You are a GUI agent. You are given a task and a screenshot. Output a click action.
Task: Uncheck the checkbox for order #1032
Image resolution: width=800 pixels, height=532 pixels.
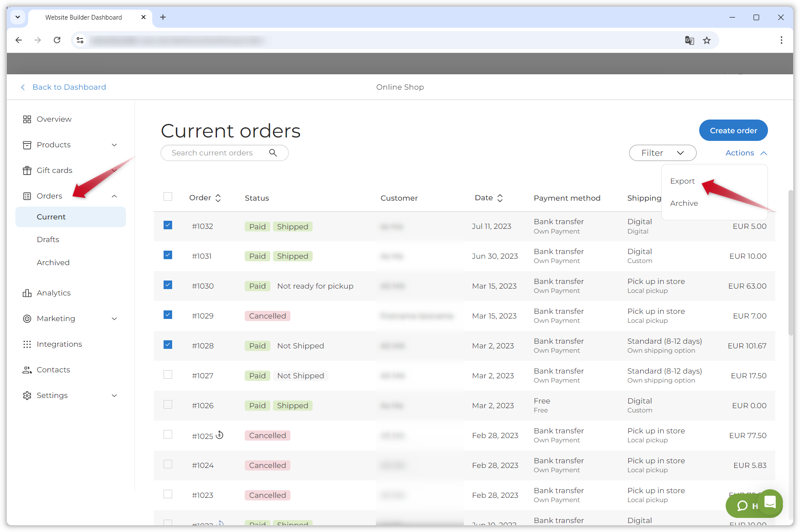click(168, 225)
